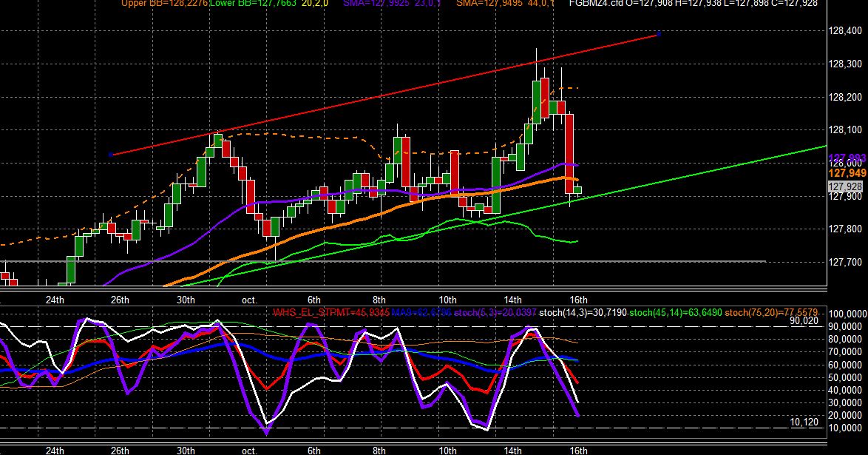Viewport: 868px width, 455px height.
Task: Click the 10,120 oversold level label
Action: point(804,422)
